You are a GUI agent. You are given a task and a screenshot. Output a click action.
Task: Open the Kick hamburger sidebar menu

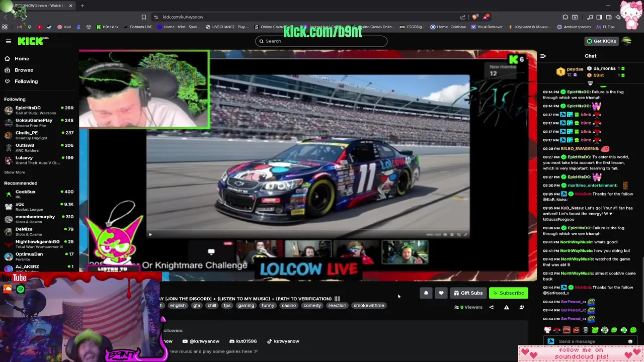point(9,41)
